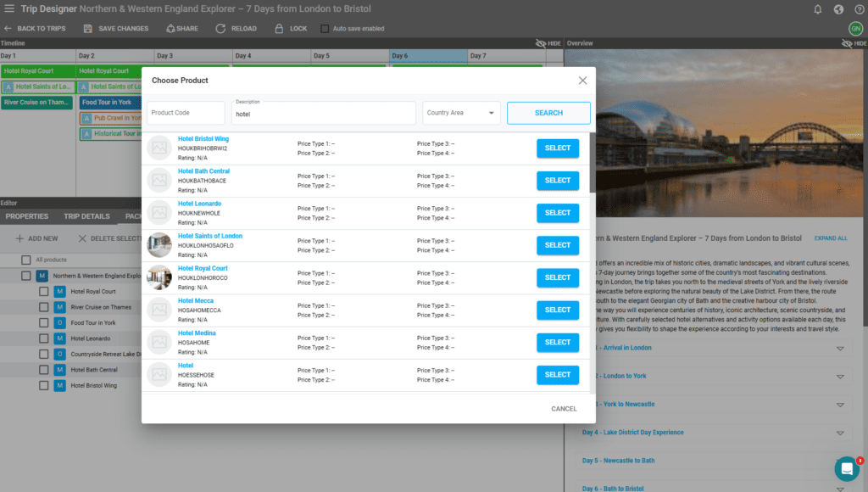Click the Product Code input field
The width and height of the screenshot is (868, 492).
pos(186,113)
